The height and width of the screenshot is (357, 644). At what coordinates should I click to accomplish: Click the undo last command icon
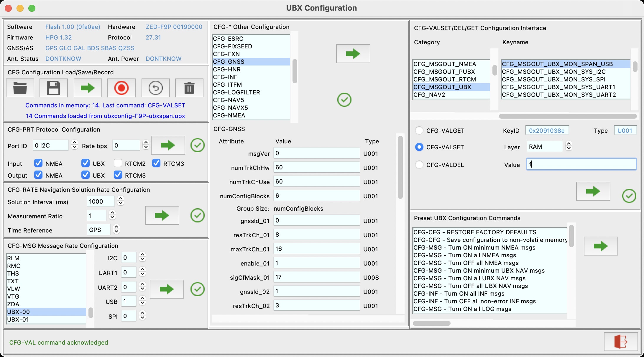pyautogui.click(x=155, y=88)
